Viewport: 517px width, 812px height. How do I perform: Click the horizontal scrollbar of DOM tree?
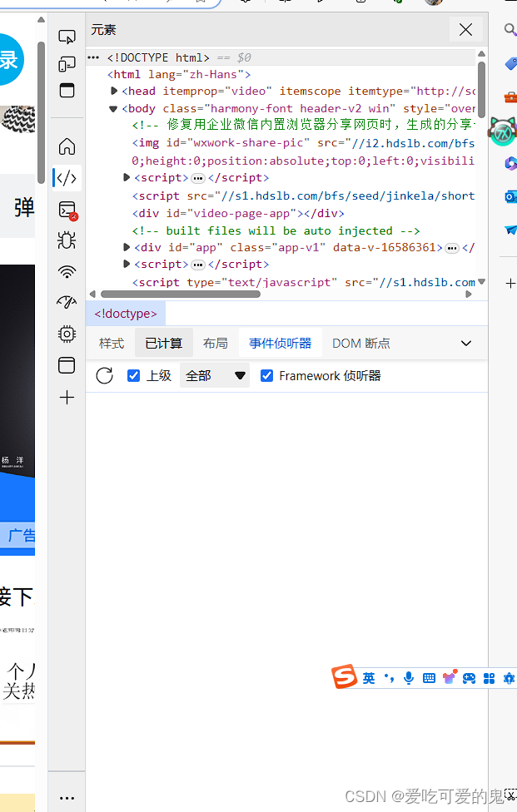pos(181,295)
